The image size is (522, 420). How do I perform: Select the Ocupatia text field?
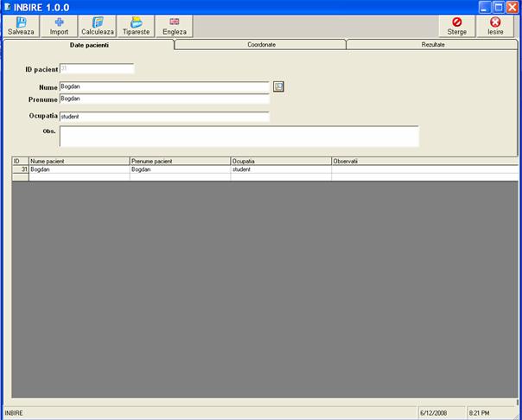[x=164, y=117]
